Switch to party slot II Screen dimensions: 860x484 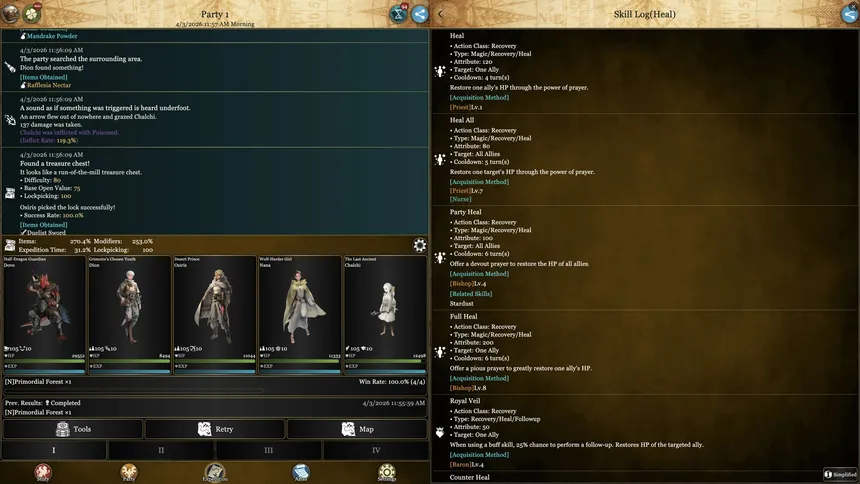(x=161, y=451)
